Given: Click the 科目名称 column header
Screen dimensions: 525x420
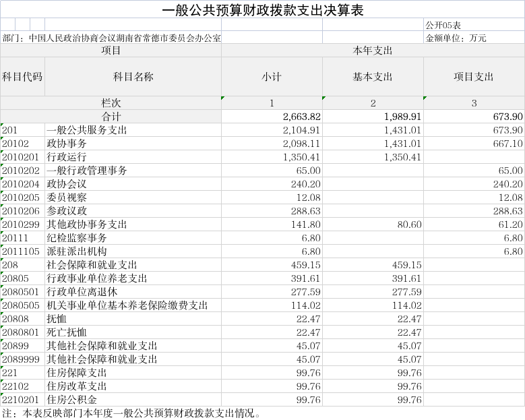Looking at the screenshot, I should click(133, 77).
